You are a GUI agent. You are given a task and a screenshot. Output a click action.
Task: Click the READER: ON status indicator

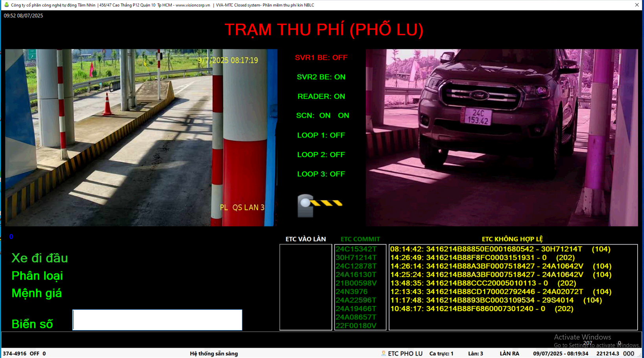click(x=321, y=96)
